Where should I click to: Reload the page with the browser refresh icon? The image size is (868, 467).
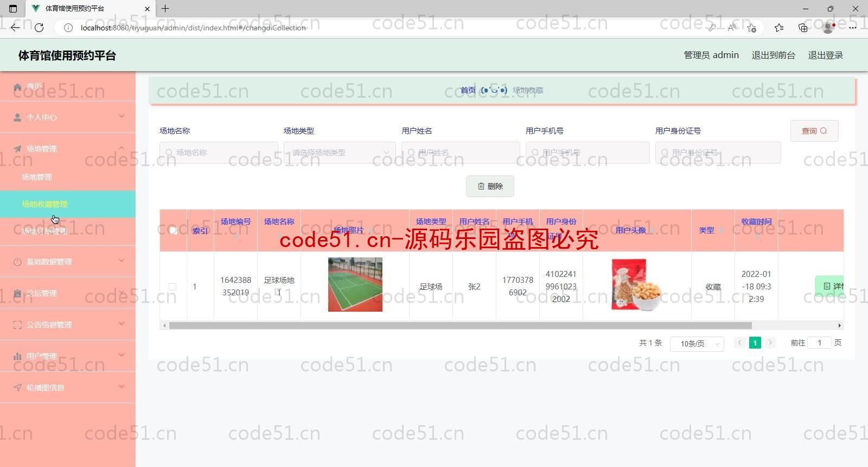39,28
